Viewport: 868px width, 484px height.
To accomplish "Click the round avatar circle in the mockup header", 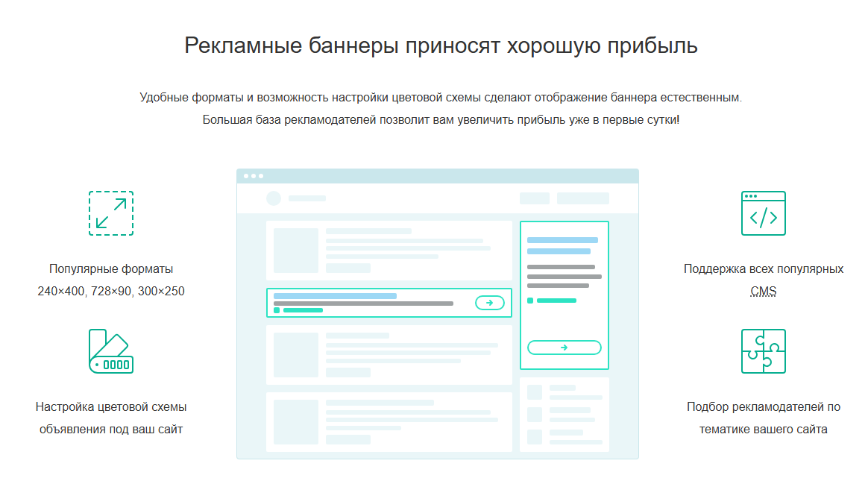I will pos(274,198).
